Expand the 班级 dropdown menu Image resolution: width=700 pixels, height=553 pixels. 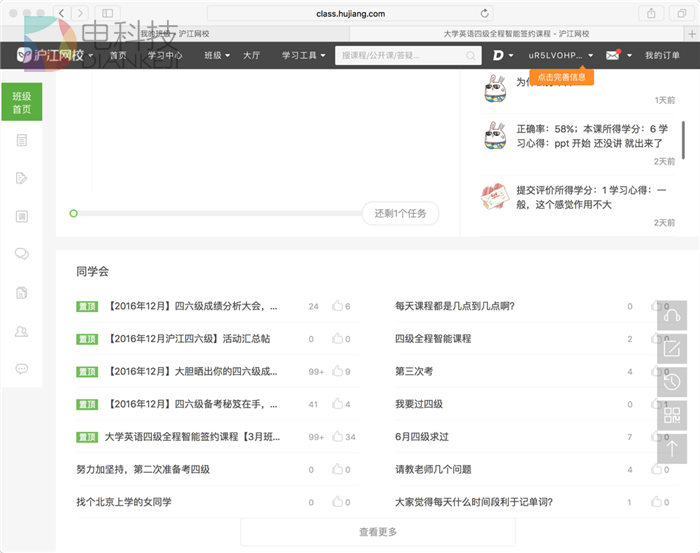click(217, 55)
